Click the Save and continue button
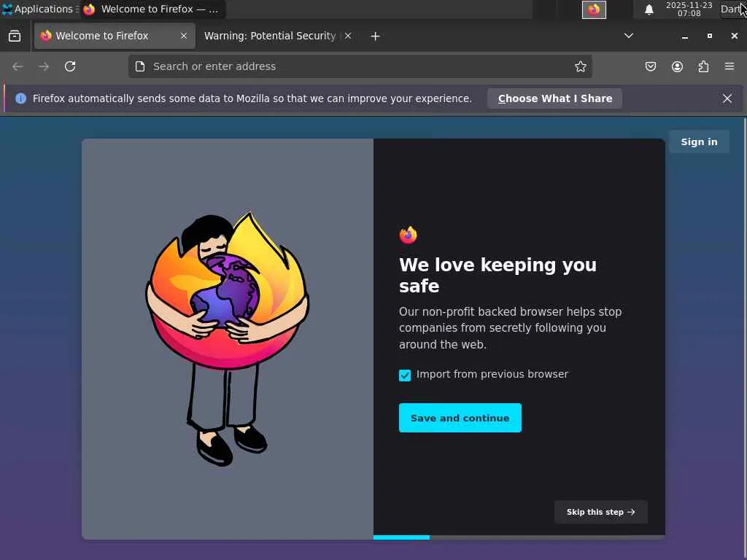Image resolution: width=747 pixels, height=560 pixels. 460,418
